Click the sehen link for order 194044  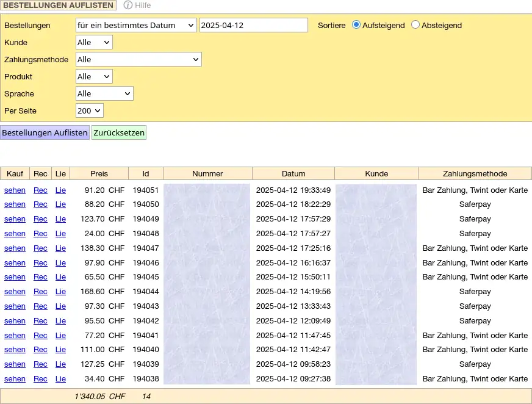pyautogui.click(x=15, y=292)
